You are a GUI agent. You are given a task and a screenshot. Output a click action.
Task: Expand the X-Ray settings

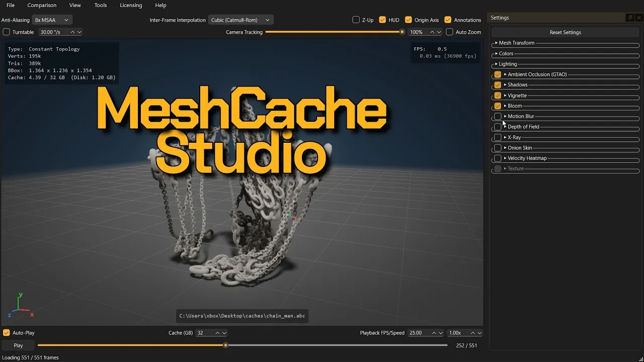[505, 137]
